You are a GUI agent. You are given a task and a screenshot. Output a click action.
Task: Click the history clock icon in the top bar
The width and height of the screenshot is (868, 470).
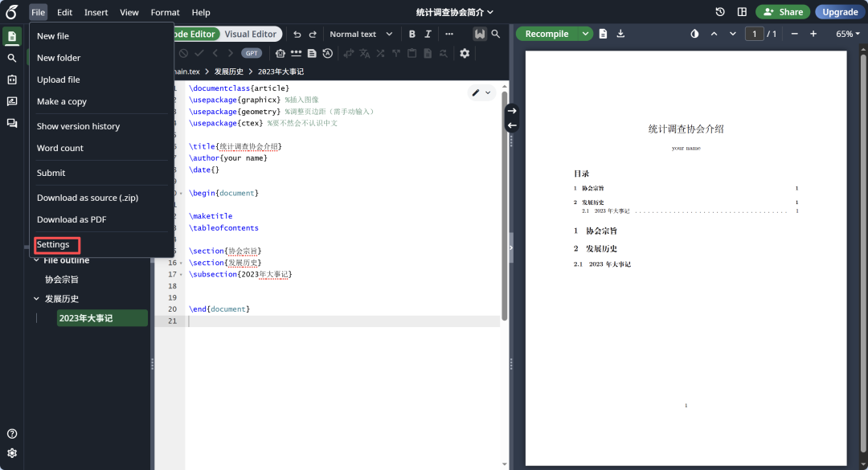[720, 12]
